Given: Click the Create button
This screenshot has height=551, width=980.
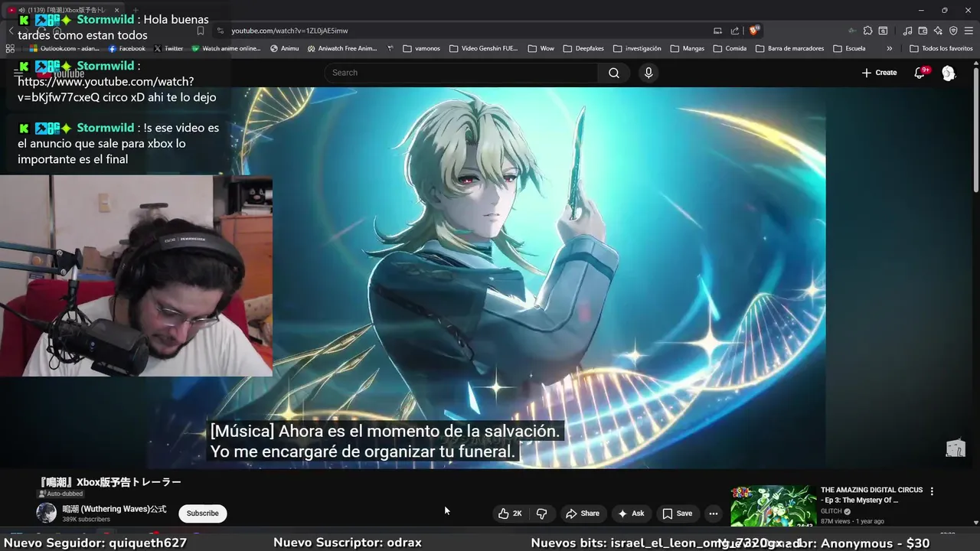Looking at the screenshot, I should [x=879, y=73].
